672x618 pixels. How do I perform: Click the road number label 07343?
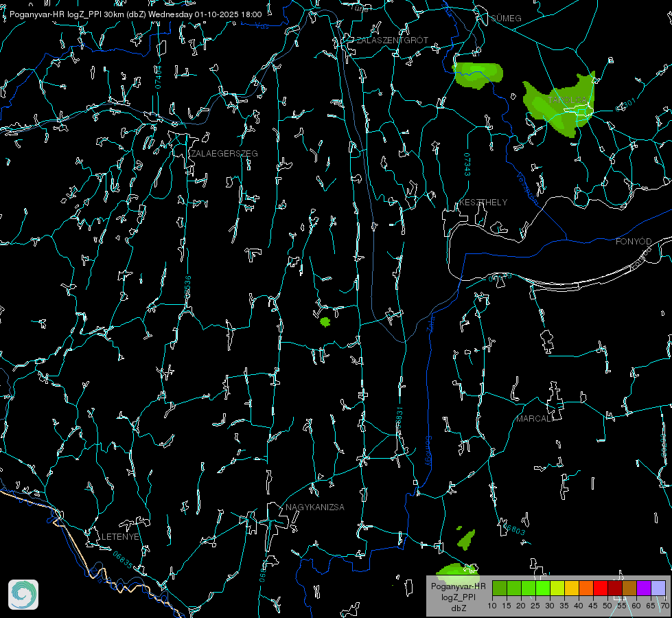pos(467,164)
